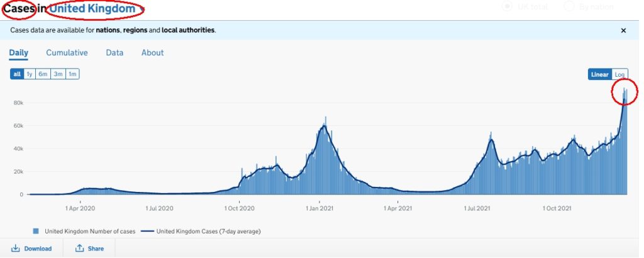Select the 3m time range
Screen dimensions: 644x258
(x=58, y=74)
